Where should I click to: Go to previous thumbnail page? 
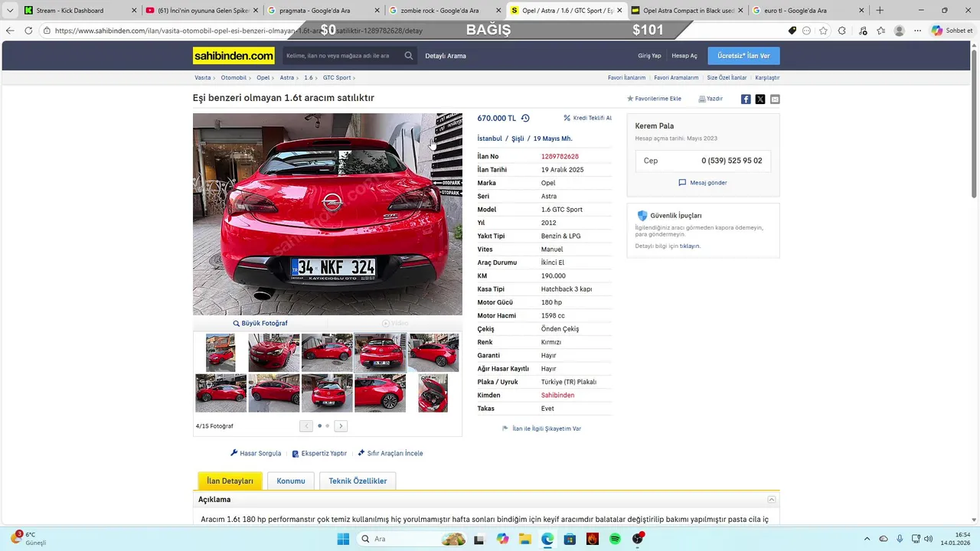(306, 426)
